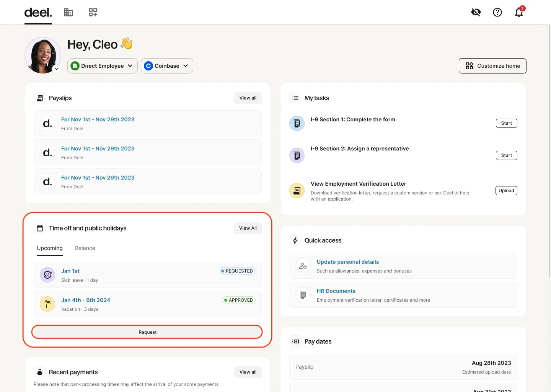Click the page vertical scrollbar
This screenshot has height=392, width=551.
tap(549, 153)
